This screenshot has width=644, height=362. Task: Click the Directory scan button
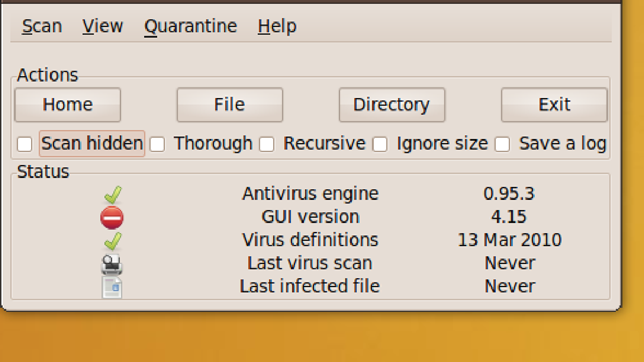point(392,105)
